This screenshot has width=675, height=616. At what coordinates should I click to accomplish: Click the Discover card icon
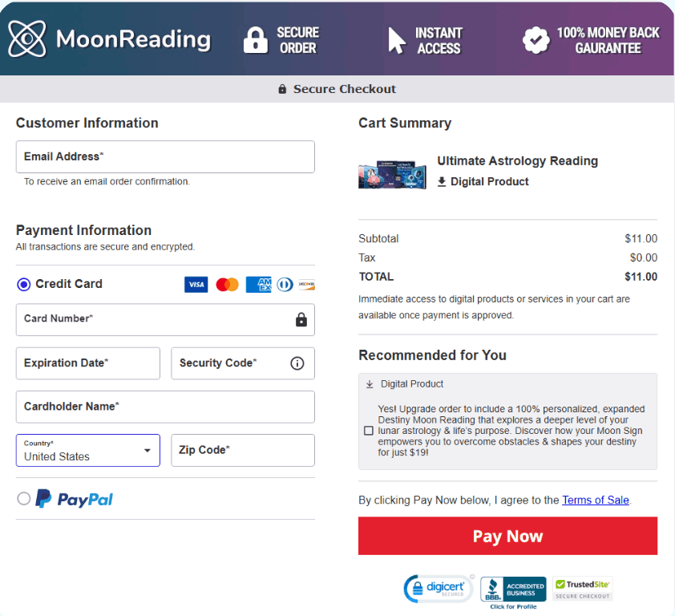[307, 284]
